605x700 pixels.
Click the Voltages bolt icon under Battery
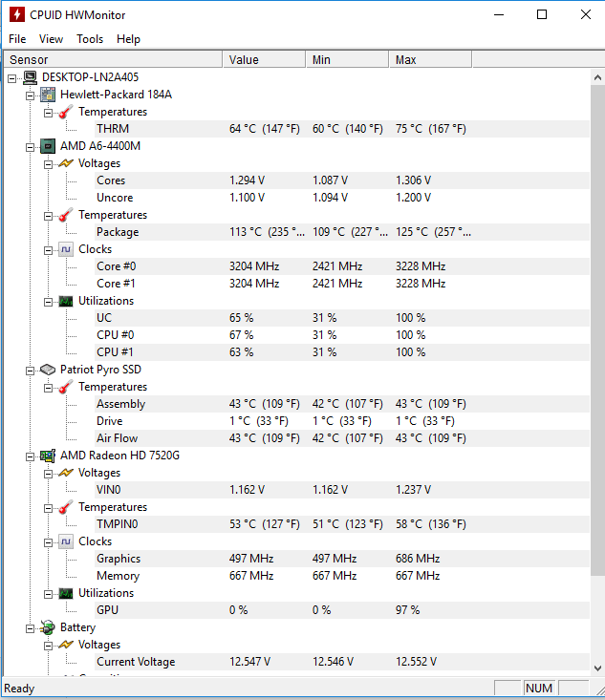tap(66, 645)
